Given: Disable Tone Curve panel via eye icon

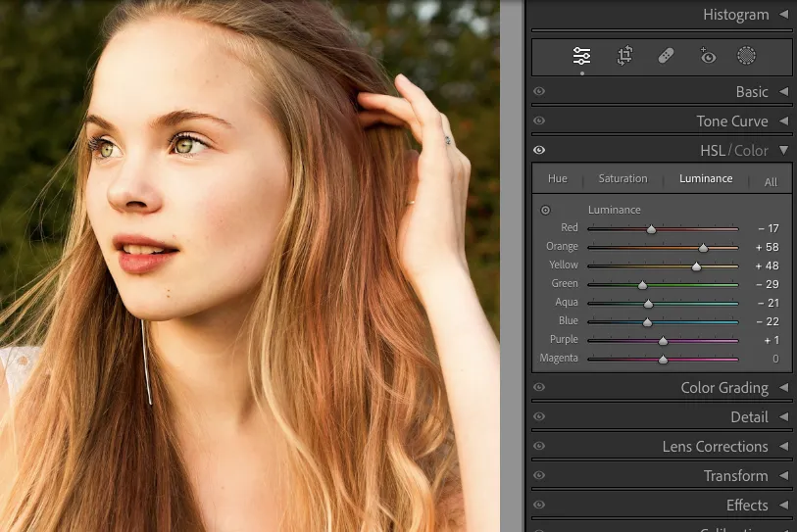Looking at the screenshot, I should (539, 121).
